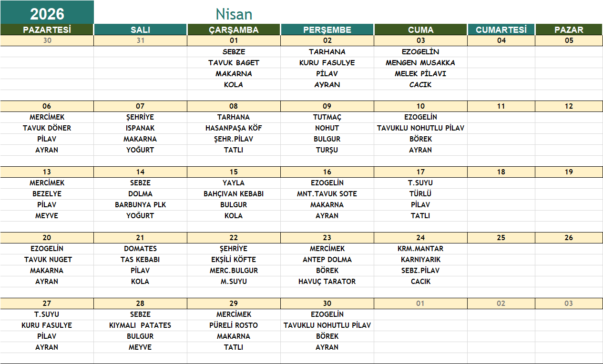Screen dimensions: 603x364
Task: Select the MENGEN MUSAKKA cell
Action: pyautogui.click(x=420, y=62)
